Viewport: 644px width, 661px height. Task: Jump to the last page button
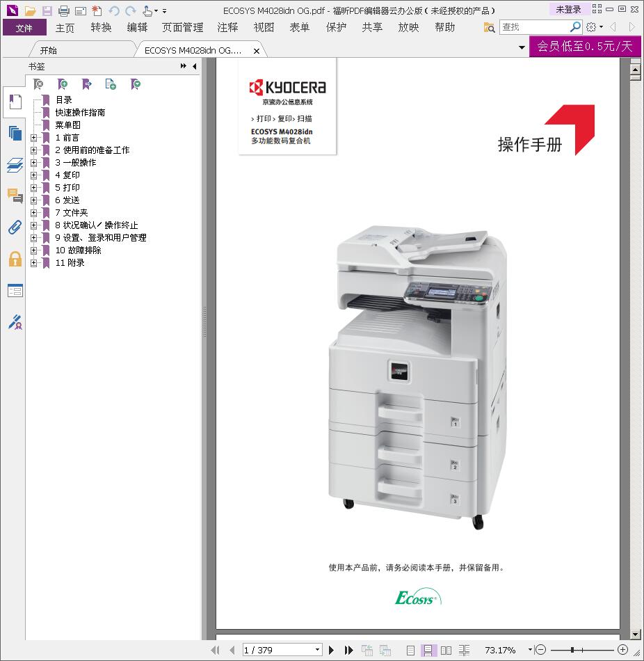(348, 650)
